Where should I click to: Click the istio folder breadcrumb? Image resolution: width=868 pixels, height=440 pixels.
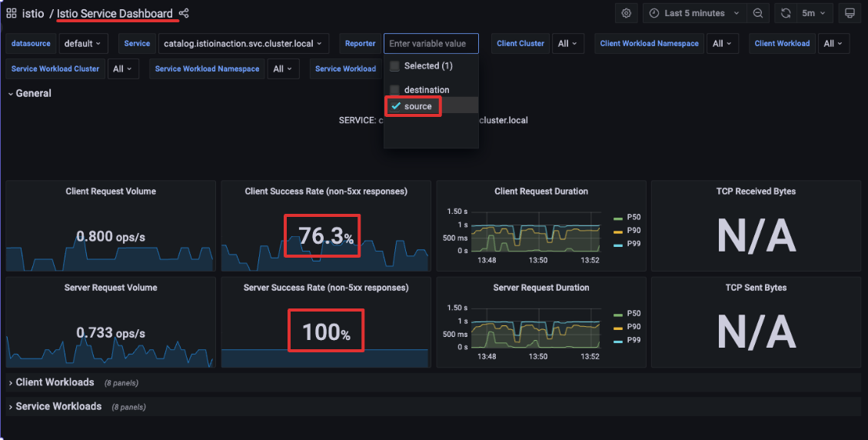32,13
